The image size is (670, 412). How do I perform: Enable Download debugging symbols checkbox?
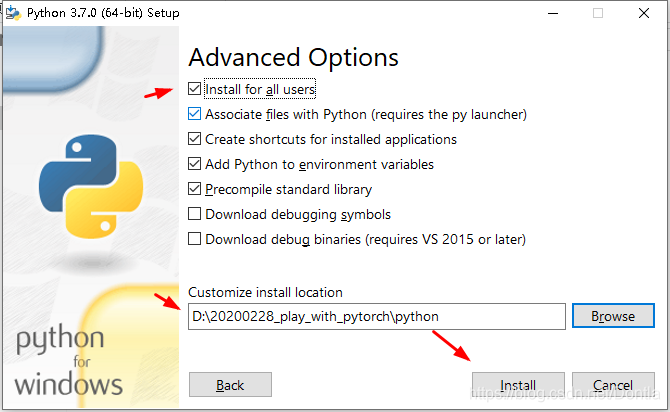pos(194,214)
